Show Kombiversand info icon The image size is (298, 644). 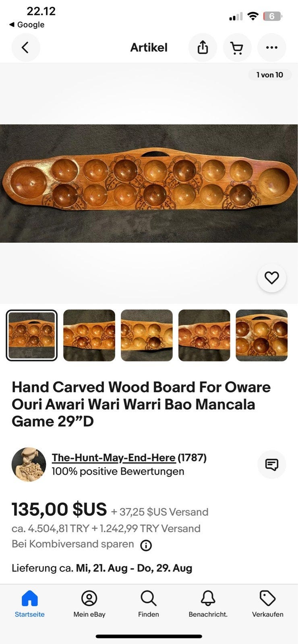pos(146,545)
